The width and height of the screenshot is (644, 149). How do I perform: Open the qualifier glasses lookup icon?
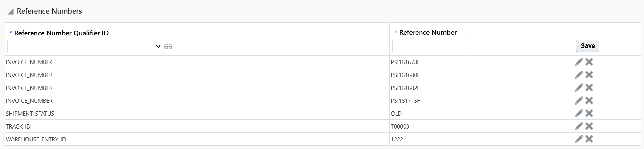tap(168, 47)
